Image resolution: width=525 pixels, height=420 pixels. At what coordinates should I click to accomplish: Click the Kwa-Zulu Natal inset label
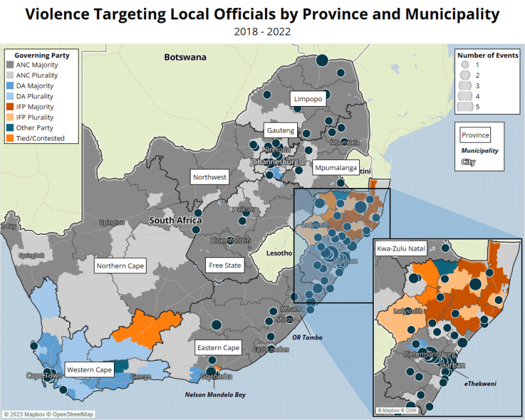401,249
